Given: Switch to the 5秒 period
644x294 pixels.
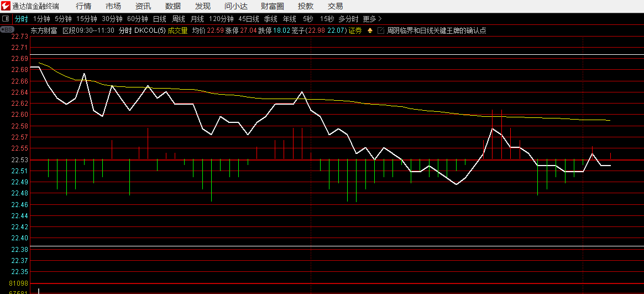Looking at the screenshot, I should click(308, 19).
